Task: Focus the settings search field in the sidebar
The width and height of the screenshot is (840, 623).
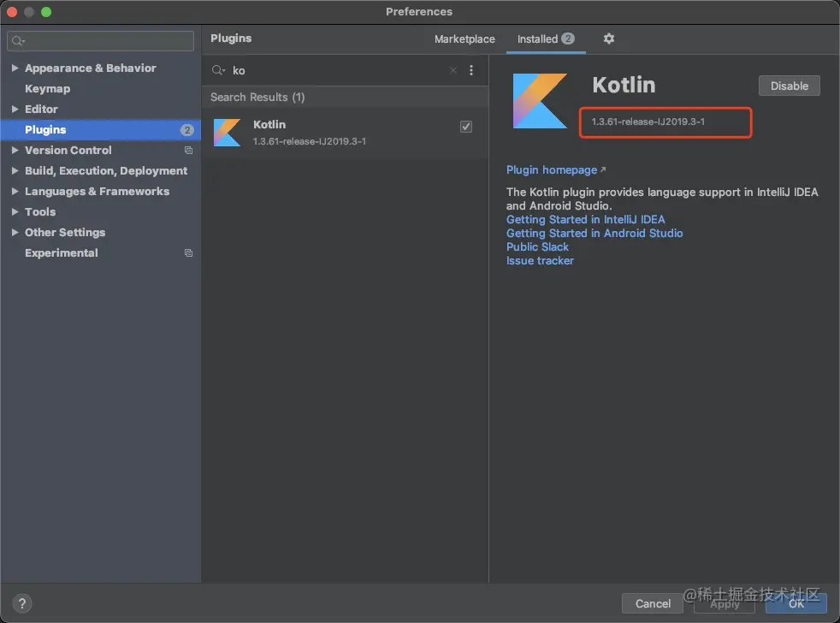Action: [x=100, y=41]
